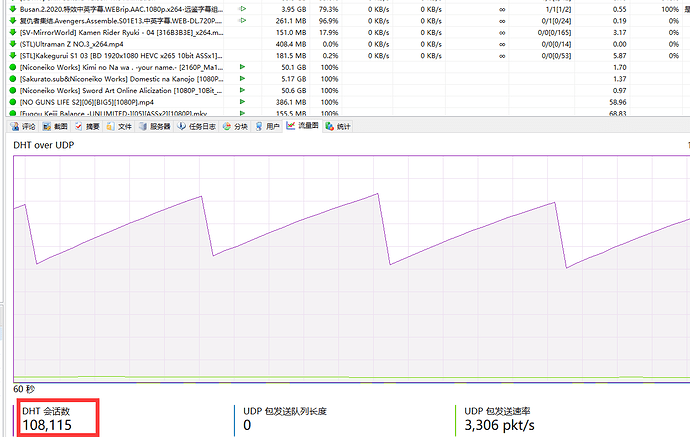The height and width of the screenshot is (437, 690).
Task: Click the green seeding circle for Domestic na Kanojo
Action: coord(13,79)
